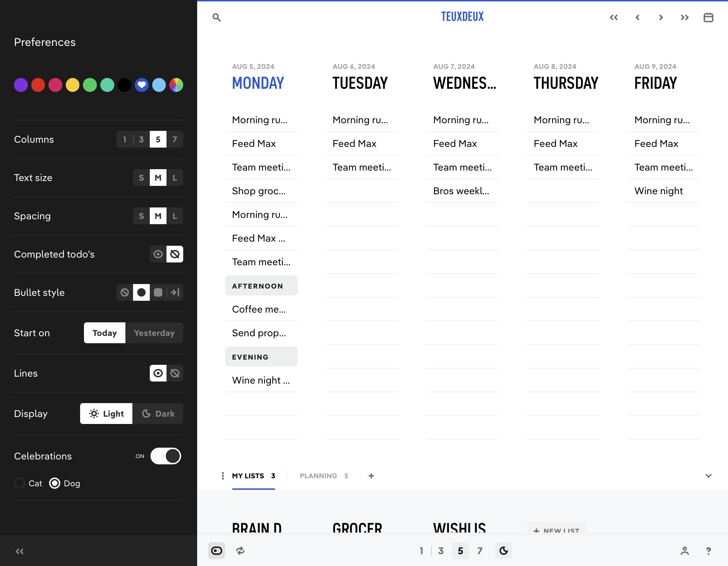Viewport: 728px width, 566px height.
Task: Switch to the MY LISTS tab
Action: [x=254, y=476]
